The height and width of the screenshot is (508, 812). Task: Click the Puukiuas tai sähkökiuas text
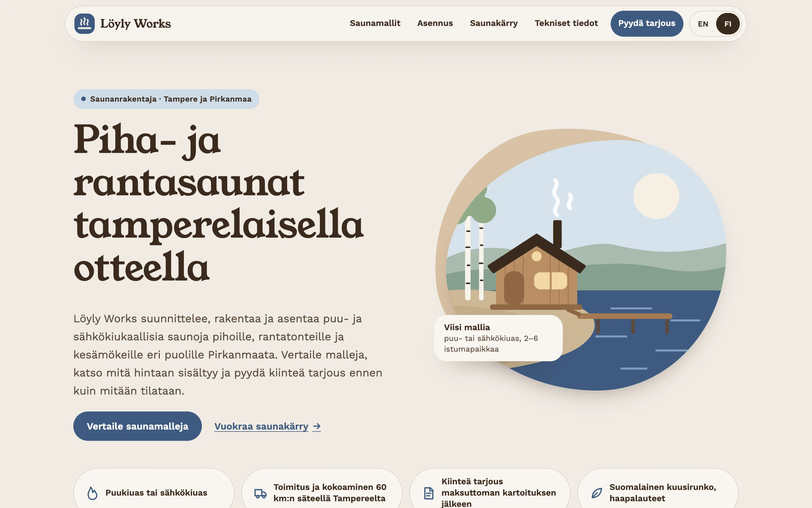click(156, 492)
